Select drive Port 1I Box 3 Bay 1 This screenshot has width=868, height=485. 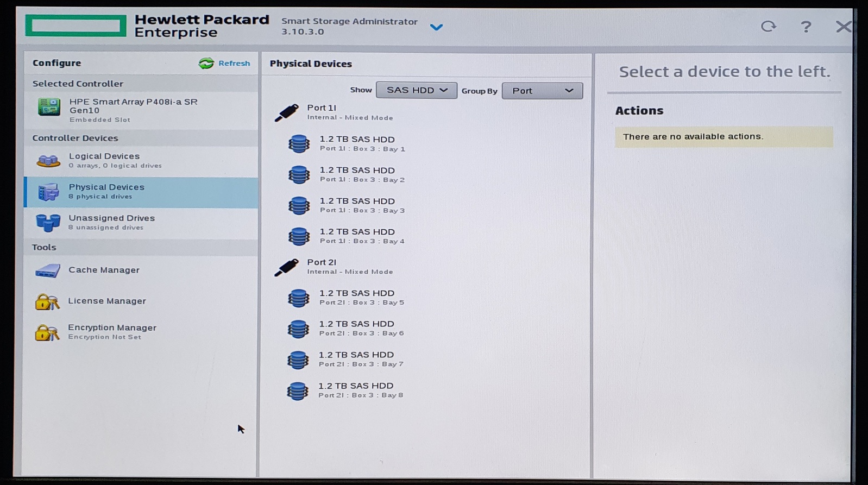[362, 144]
